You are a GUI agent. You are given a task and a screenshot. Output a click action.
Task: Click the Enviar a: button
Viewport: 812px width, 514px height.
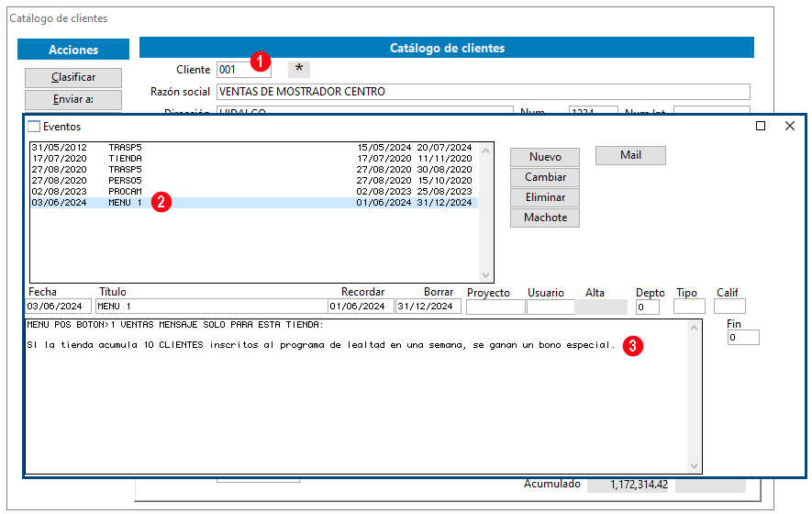(73, 99)
